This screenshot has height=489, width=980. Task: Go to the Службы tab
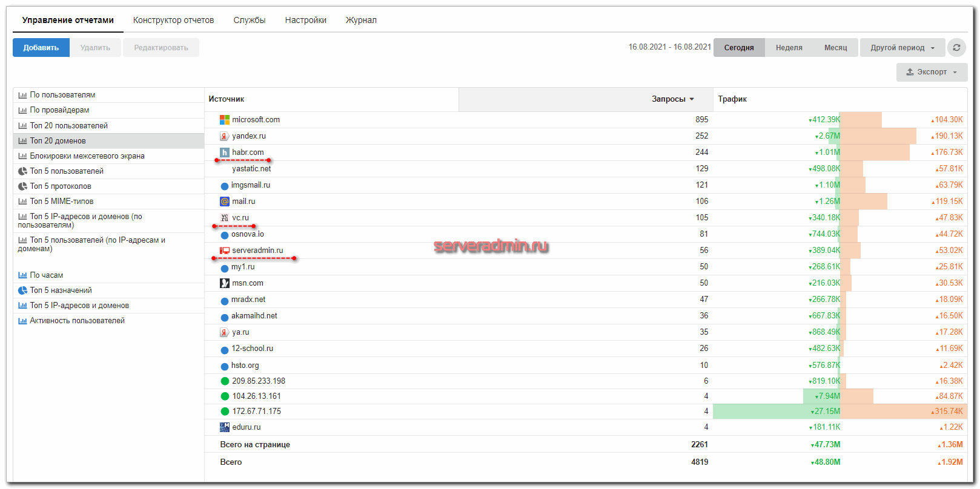[x=250, y=20]
